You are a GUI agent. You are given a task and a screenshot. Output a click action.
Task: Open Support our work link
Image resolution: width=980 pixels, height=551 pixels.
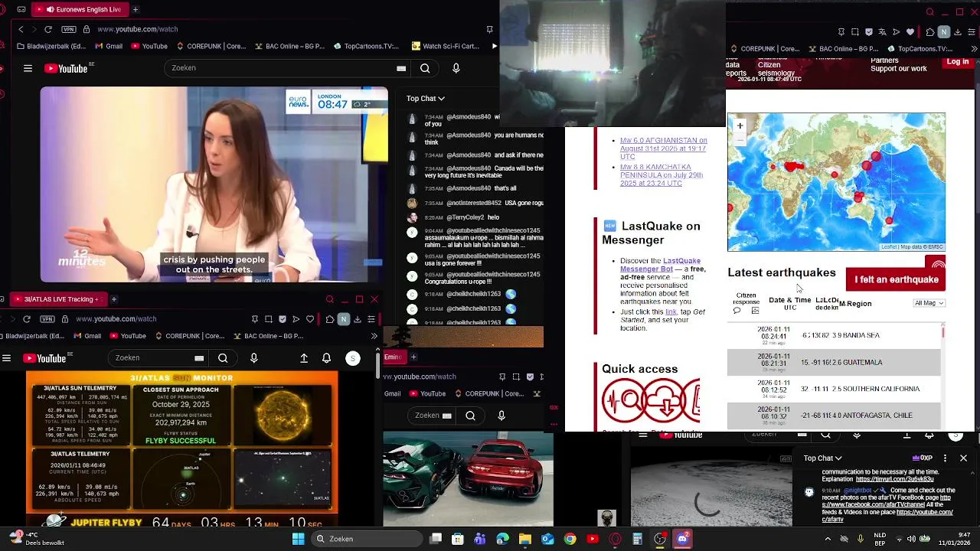click(x=899, y=69)
